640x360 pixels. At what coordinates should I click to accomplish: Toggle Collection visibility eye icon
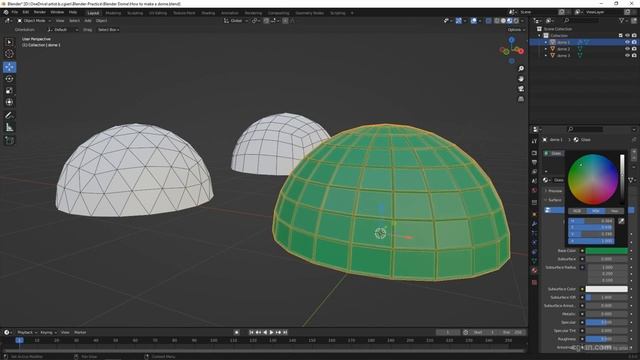click(x=627, y=36)
